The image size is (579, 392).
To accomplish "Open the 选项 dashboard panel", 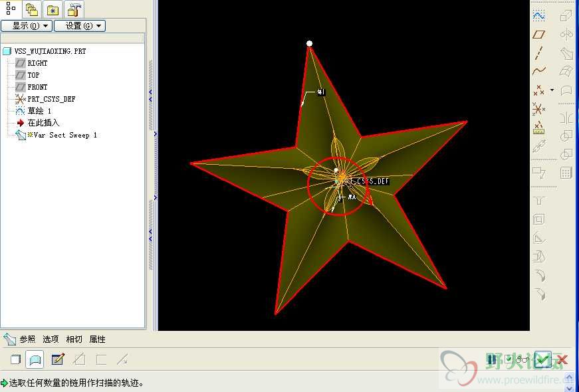I will pos(51,340).
